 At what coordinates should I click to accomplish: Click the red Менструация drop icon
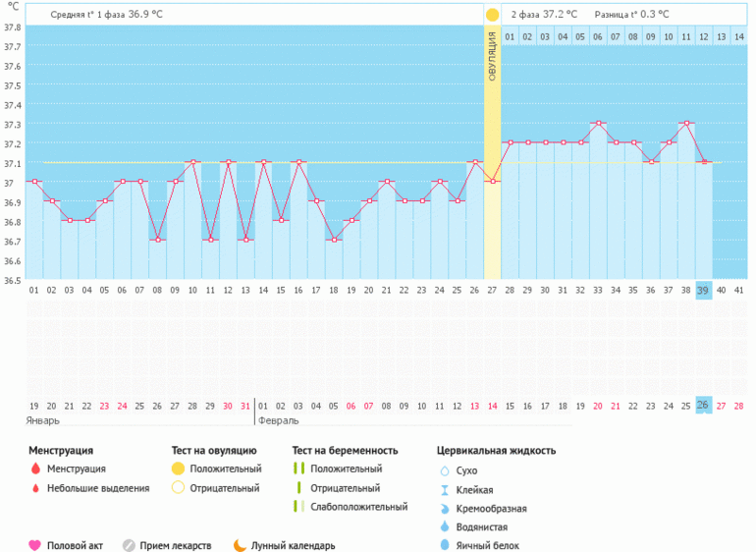(35, 469)
